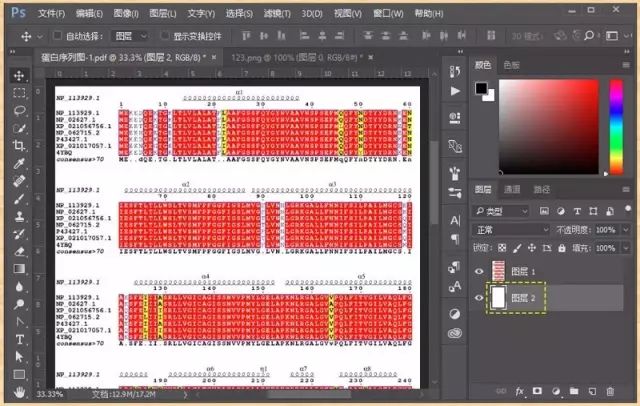Pick color in the color field

(549, 127)
